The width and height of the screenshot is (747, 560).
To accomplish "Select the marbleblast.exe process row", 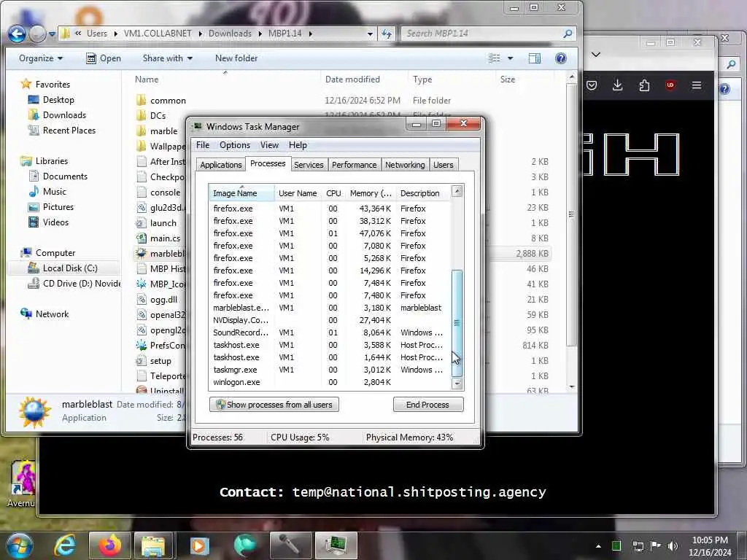I will click(x=330, y=308).
